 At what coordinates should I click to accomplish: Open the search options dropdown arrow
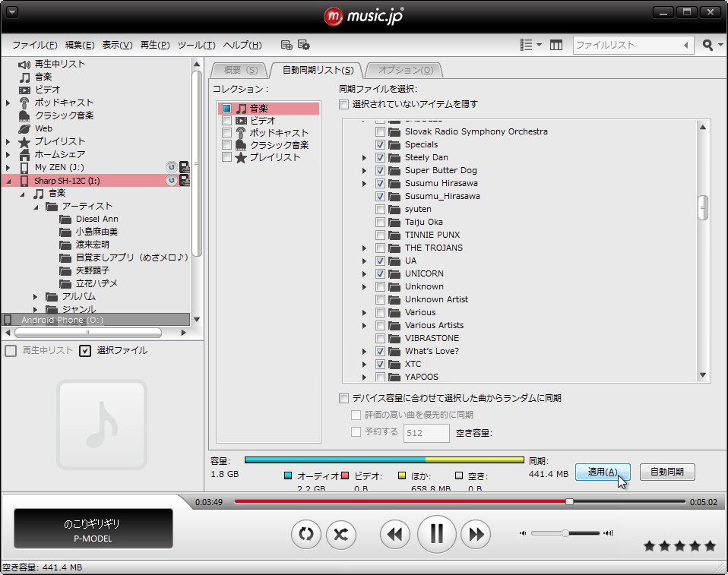click(x=720, y=45)
